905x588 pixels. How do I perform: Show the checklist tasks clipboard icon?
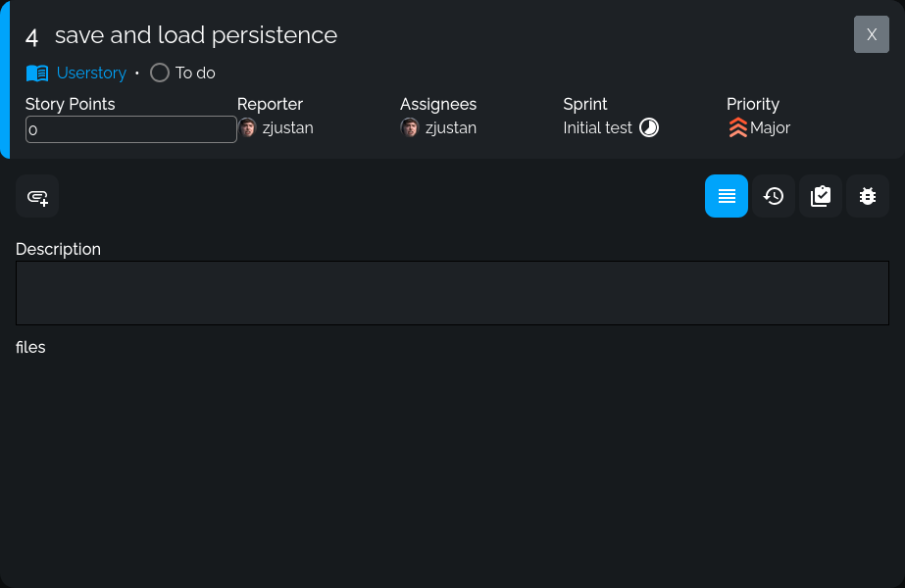click(821, 196)
